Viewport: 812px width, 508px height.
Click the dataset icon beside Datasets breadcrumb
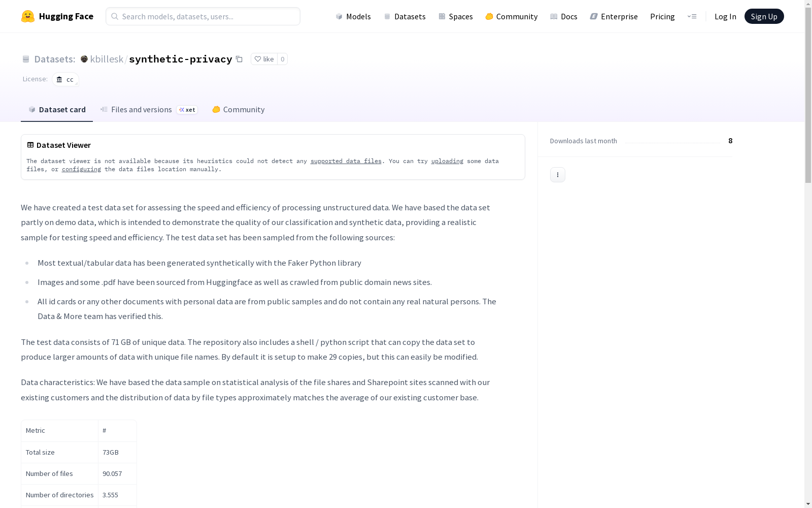tap(26, 59)
